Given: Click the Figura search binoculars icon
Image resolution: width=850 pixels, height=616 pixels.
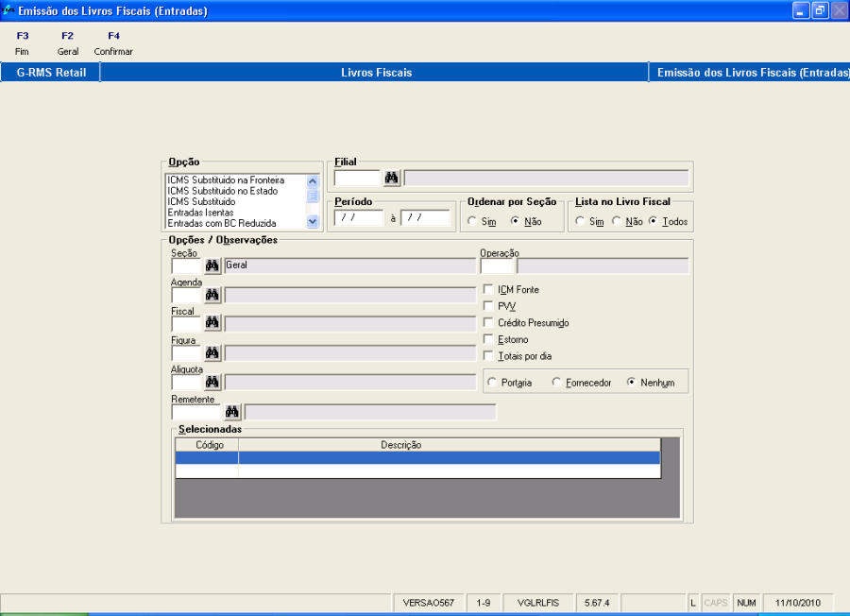Looking at the screenshot, I should [x=212, y=352].
